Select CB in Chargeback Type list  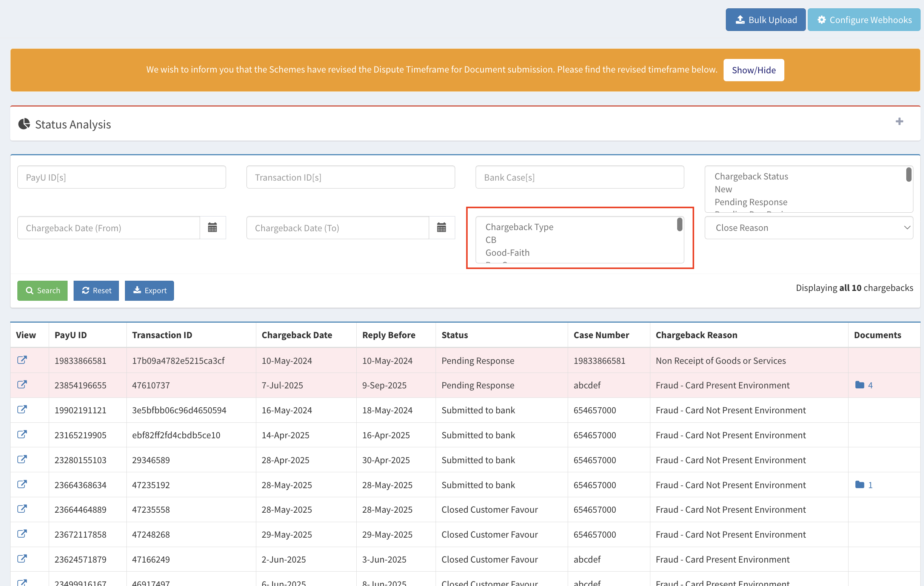coord(491,240)
